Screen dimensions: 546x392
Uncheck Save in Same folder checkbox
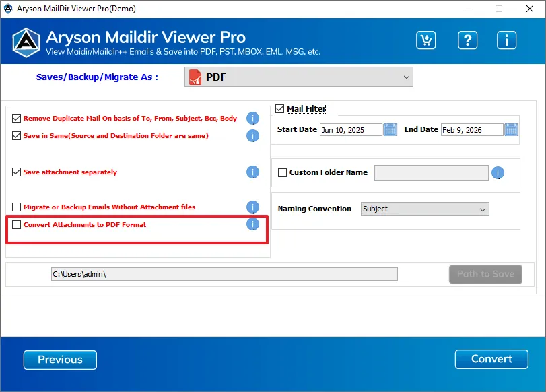tap(16, 135)
